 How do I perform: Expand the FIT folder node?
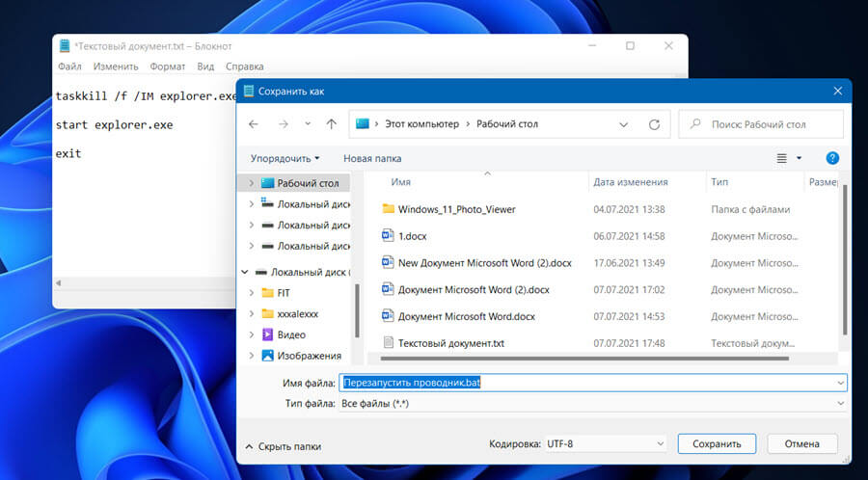coord(251,293)
